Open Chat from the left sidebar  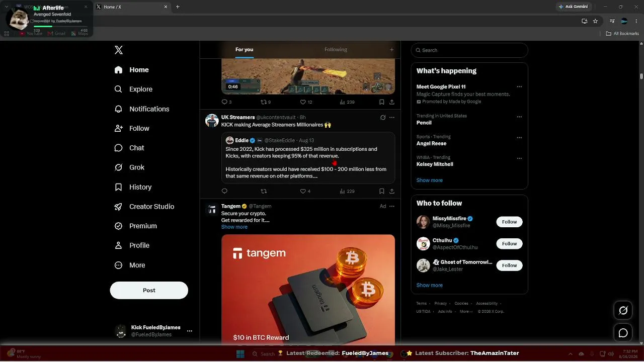point(129,148)
